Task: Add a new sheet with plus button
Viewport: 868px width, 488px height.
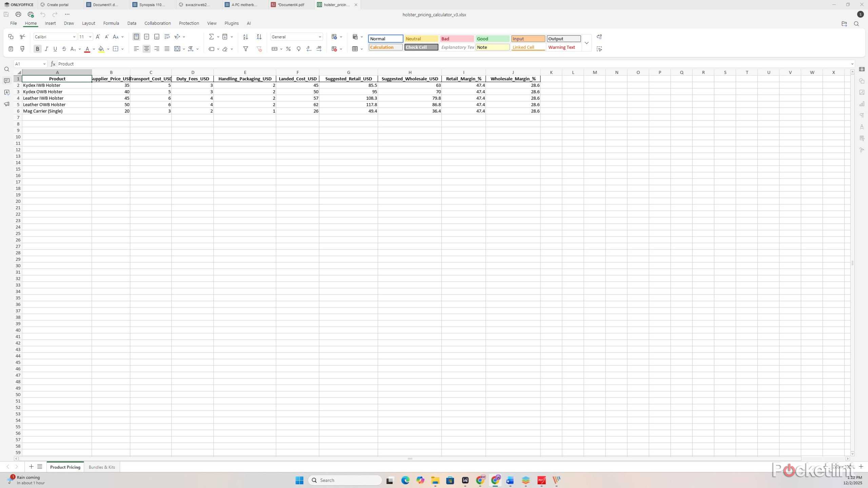Action: tap(31, 467)
